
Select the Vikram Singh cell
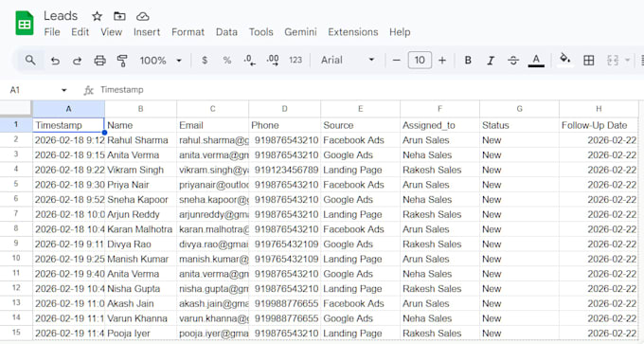coord(140,170)
